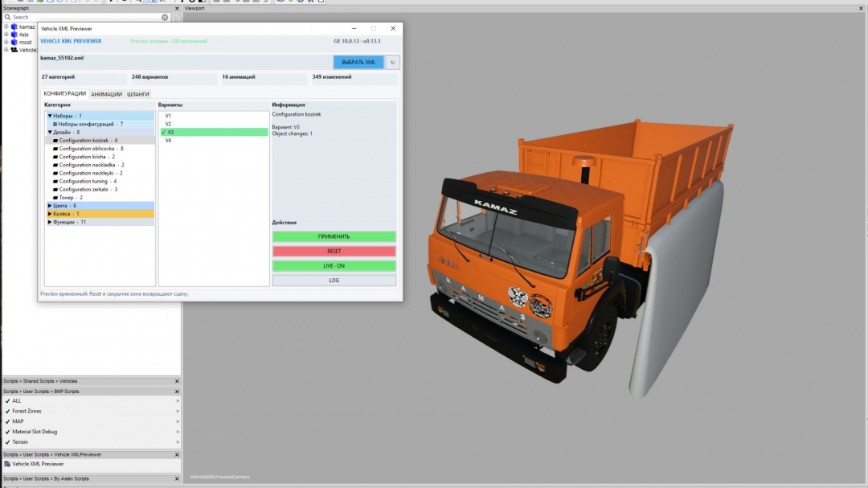Screen dimensions: 868x488
Task: Toggle the ALL script checkmark
Action: [x=7, y=401]
